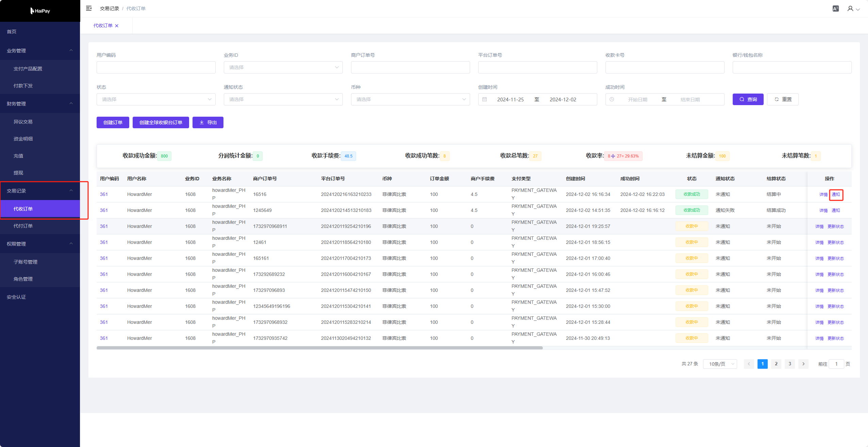Viewport: 868px width, 447px height.
Task: Open the 状态 filter dropdown
Action: pos(156,99)
